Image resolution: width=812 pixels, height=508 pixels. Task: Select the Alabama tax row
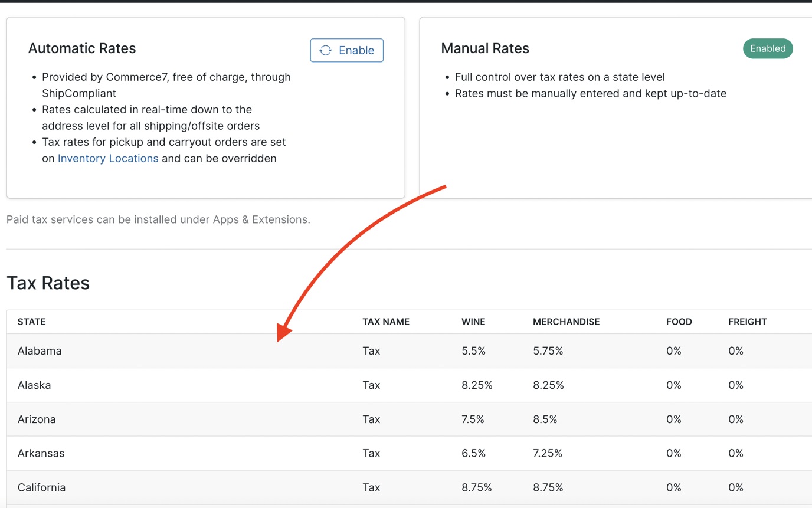(x=40, y=350)
